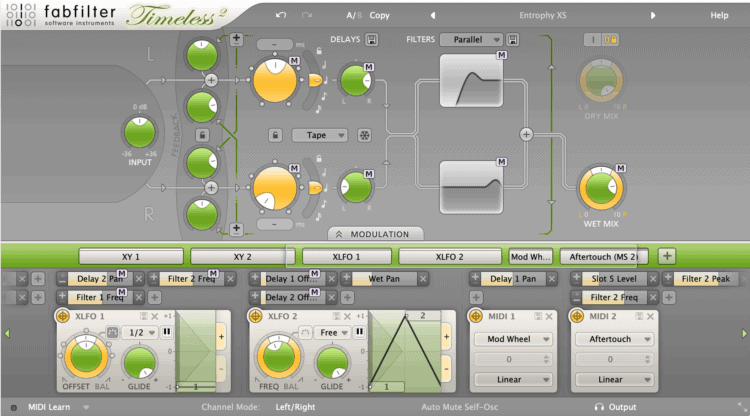
Task: Open MIDI 1 Linear curve dropdown
Action: click(513, 380)
